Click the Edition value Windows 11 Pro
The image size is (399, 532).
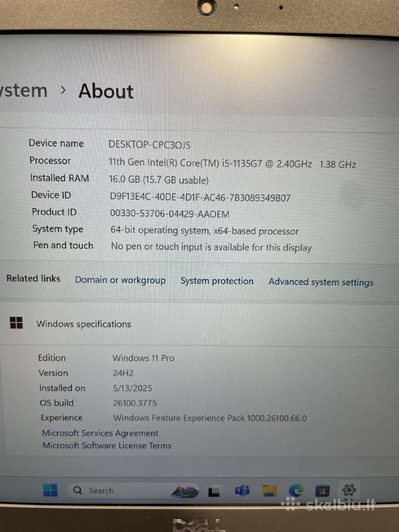pyautogui.click(x=143, y=358)
